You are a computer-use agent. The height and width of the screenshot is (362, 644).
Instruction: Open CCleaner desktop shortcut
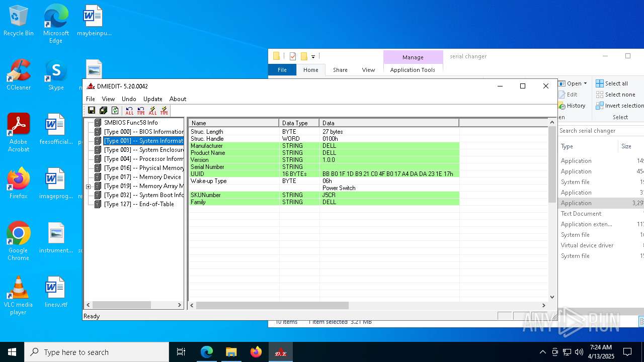pos(19,75)
